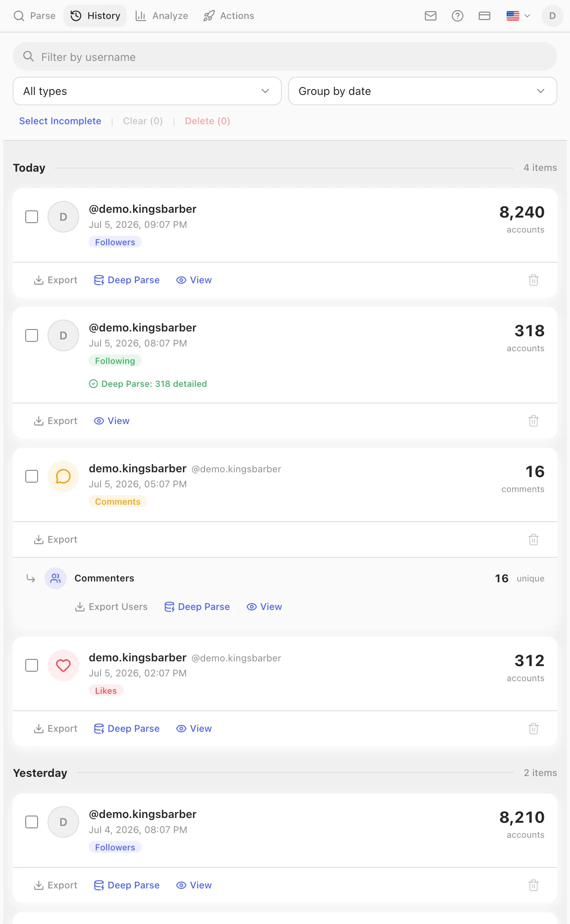Click the Followers tag dated Jul 5
The image size is (570, 924).
(x=115, y=242)
